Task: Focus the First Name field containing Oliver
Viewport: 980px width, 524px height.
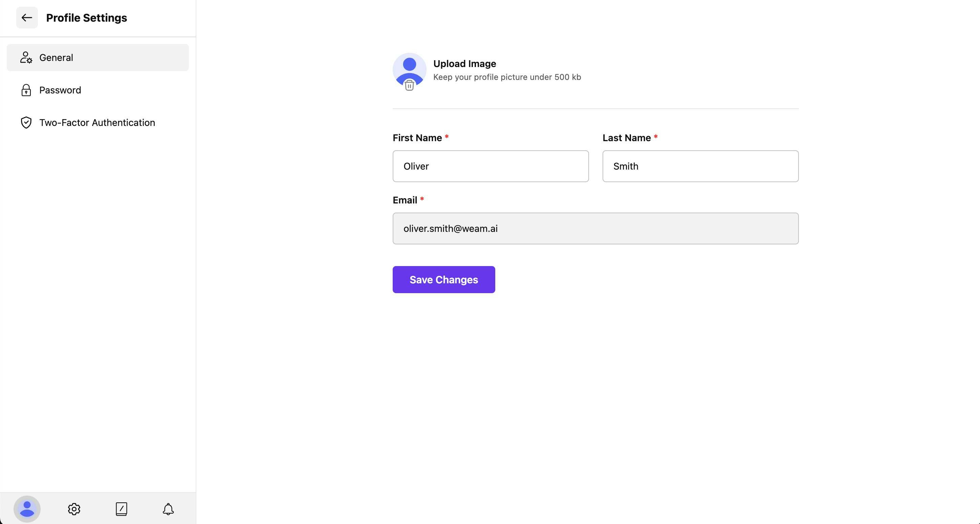Action: [491, 166]
